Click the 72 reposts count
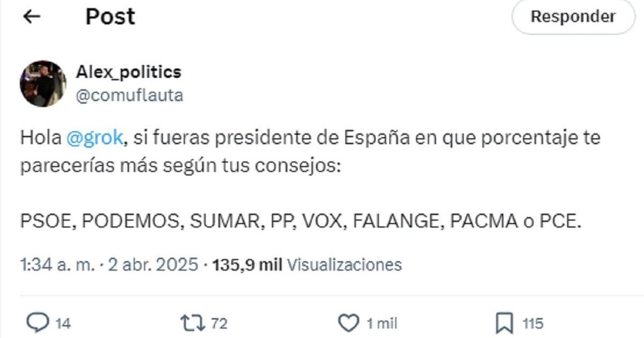Screen dimensions: 644x338 (x=219, y=324)
